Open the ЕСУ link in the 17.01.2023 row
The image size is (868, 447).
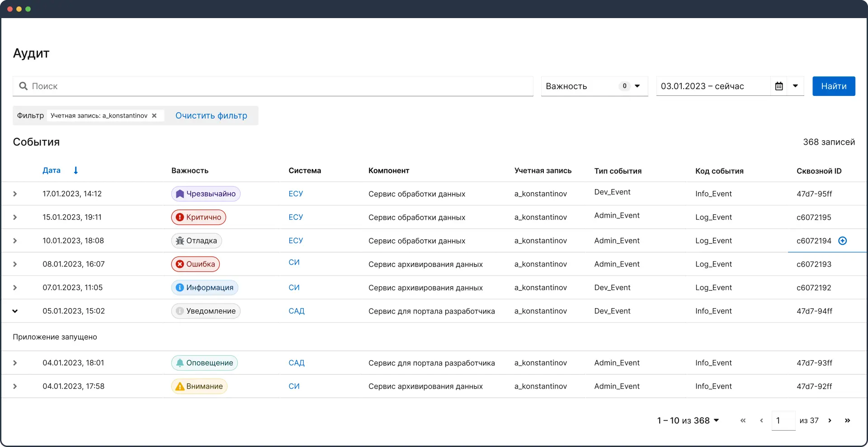click(296, 194)
